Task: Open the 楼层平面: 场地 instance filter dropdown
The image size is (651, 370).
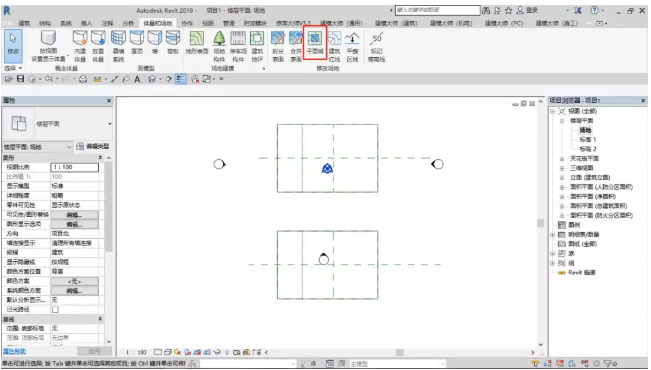Action: [x=38, y=147]
